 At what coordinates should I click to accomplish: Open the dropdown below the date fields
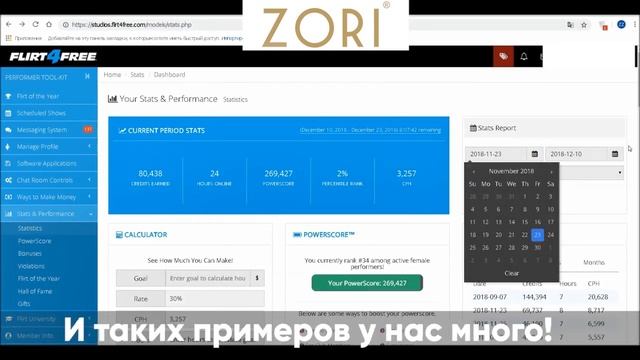(x=592, y=173)
